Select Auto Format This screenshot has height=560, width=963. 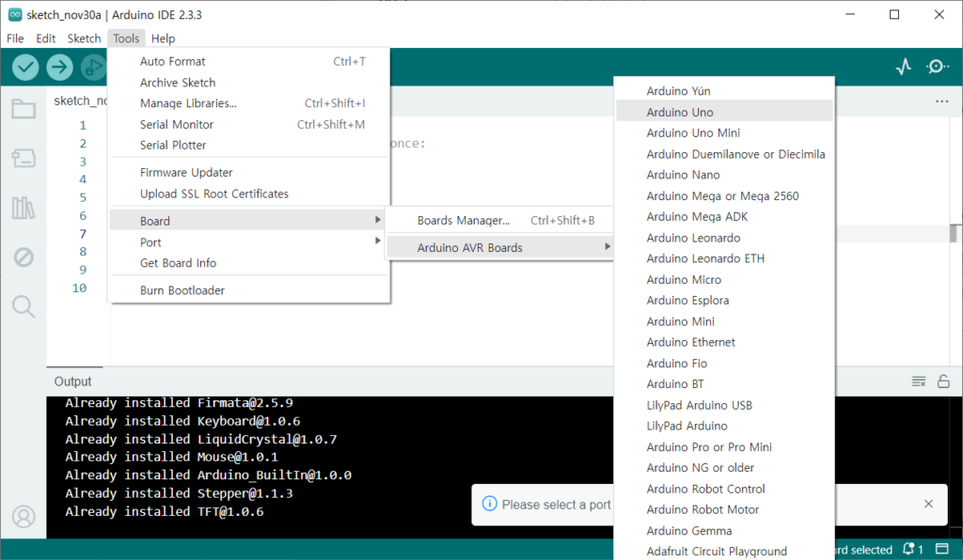pos(249,61)
